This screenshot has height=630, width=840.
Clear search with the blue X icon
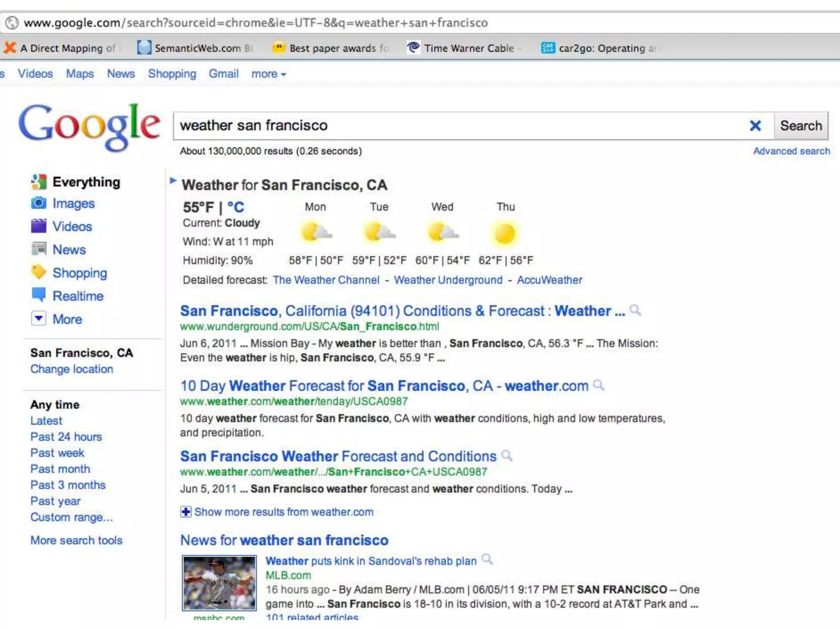755,126
